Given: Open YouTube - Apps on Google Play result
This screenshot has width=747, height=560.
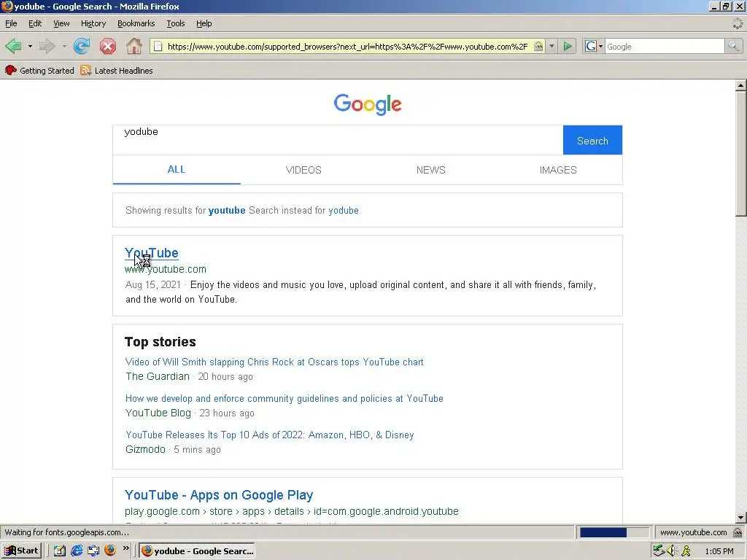Looking at the screenshot, I should (x=219, y=495).
